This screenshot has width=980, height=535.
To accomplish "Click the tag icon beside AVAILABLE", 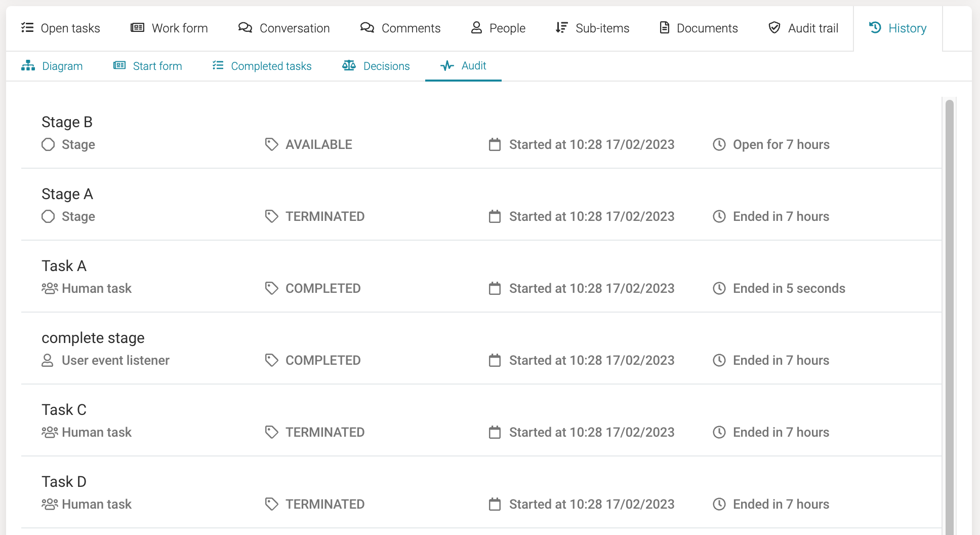I will click(272, 144).
